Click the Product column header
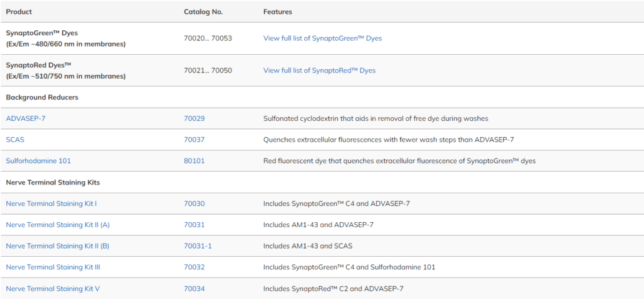644x299 pixels. (x=19, y=12)
